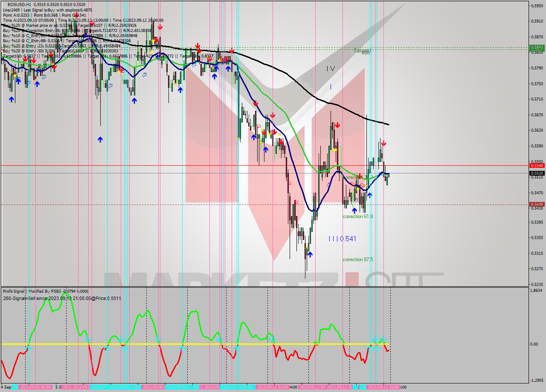Click the 'correction 87.5' label
The width and height of the screenshot is (546, 392).
[358, 259]
